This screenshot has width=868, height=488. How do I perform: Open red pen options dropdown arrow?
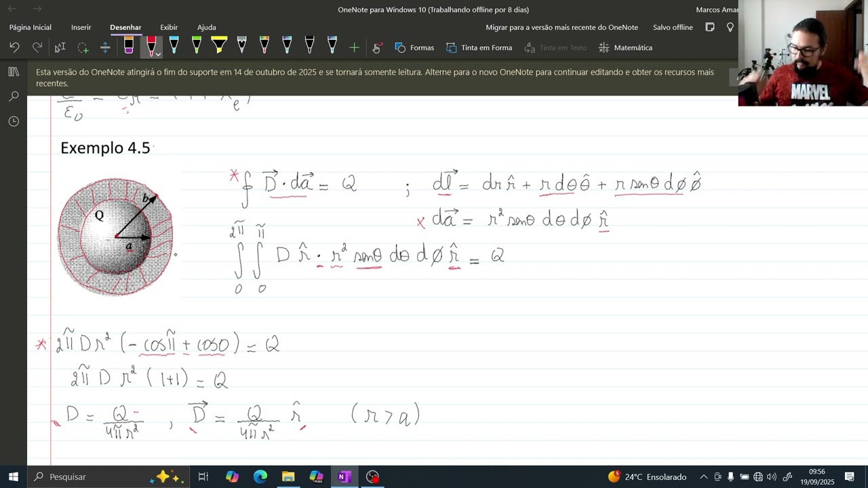(157, 54)
